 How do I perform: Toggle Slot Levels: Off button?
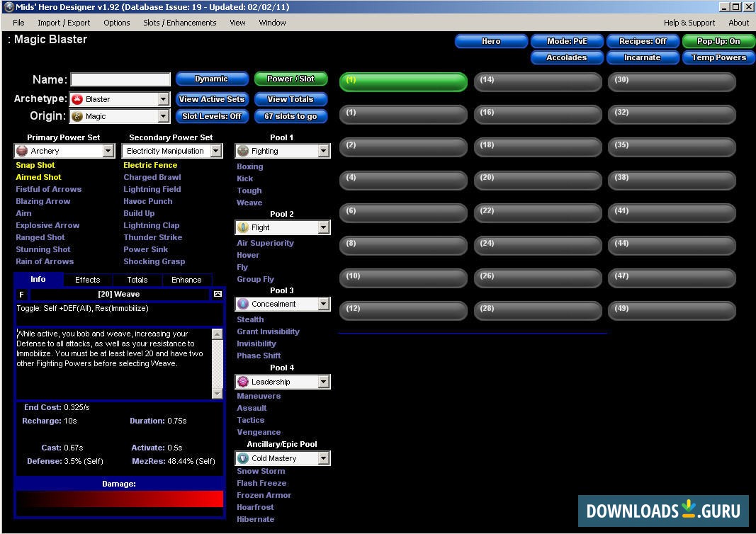(x=212, y=116)
